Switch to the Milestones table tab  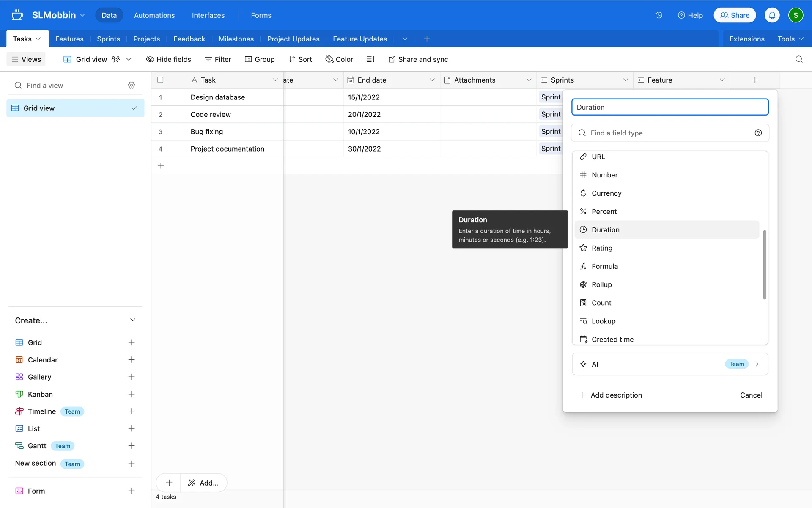[236, 39]
